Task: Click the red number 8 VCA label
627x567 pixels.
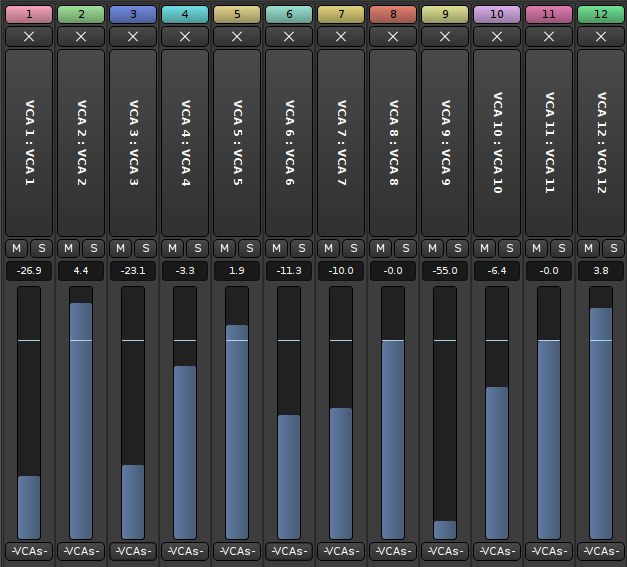Action: [393, 14]
